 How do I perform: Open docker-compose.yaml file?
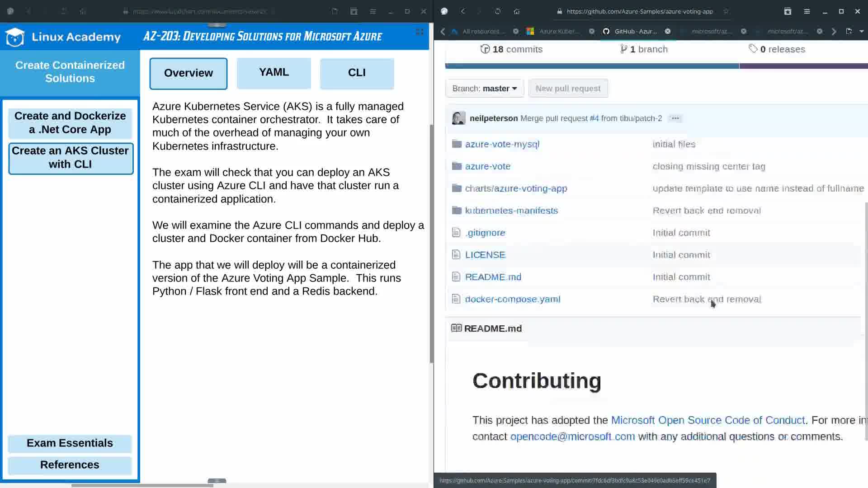(512, 299)
